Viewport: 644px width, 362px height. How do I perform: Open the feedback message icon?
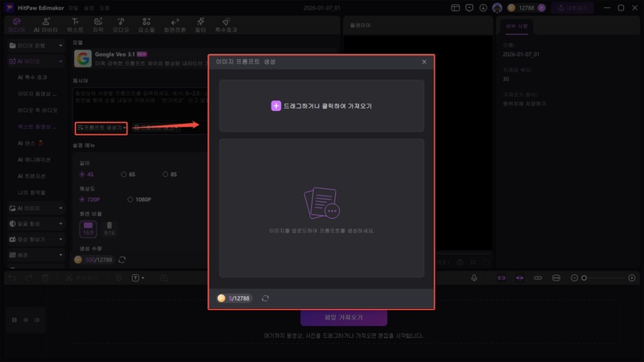pos(469,8)
